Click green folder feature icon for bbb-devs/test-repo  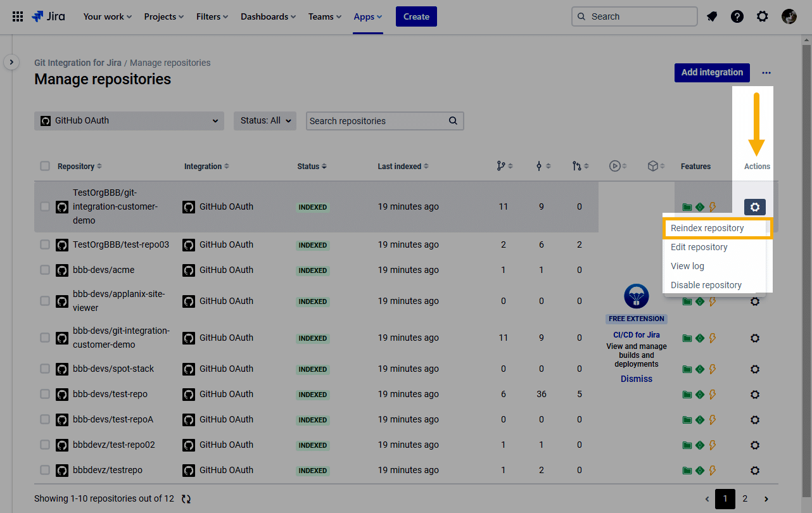687,395
